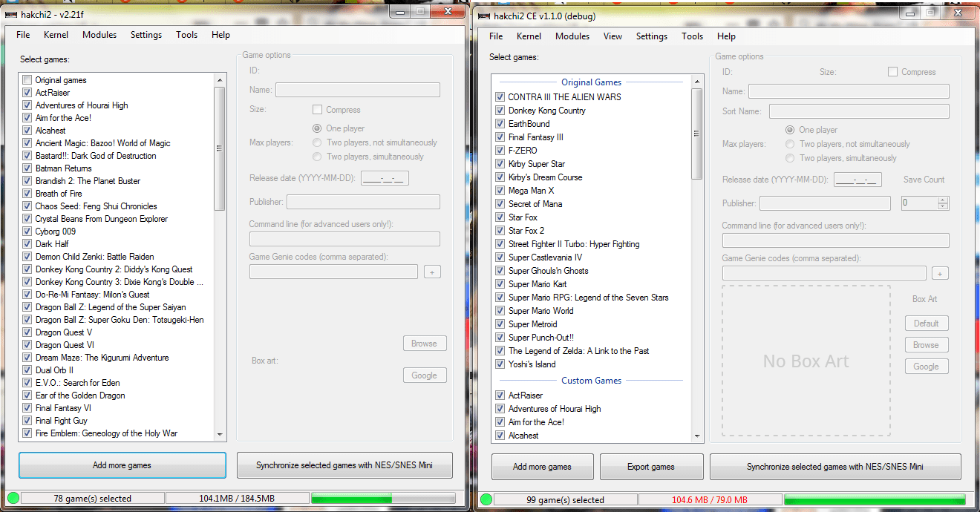Open Tools menu in hakchi2 v2.21f
The image size is (980, 512).
click(187, 35)
